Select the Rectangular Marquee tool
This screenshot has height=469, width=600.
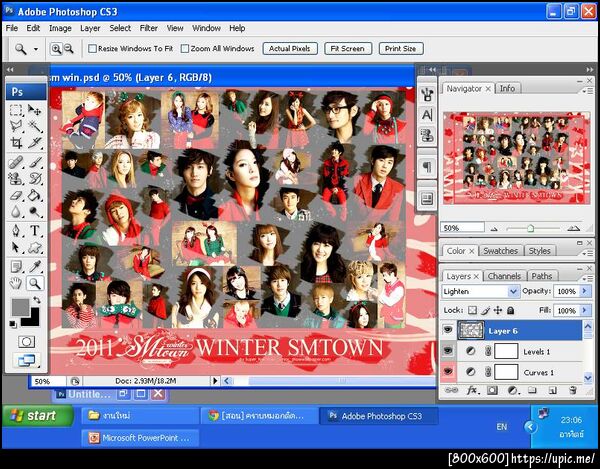16,110
